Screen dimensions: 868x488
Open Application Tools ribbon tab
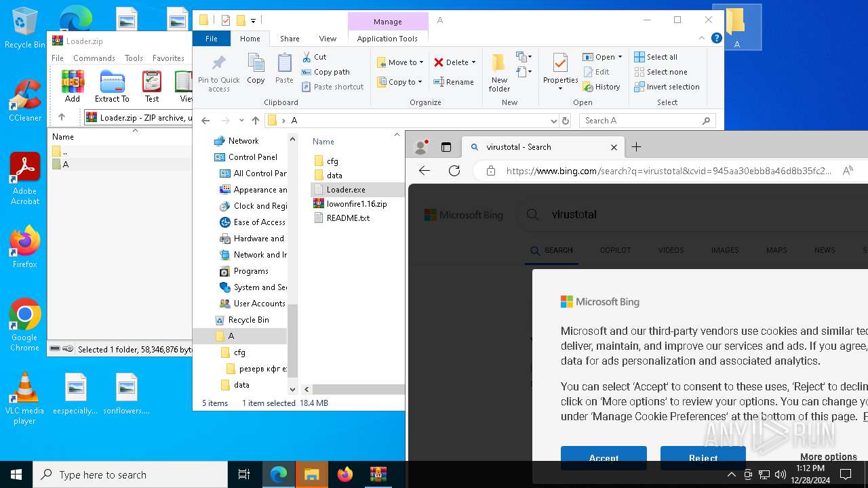point(387,39)
